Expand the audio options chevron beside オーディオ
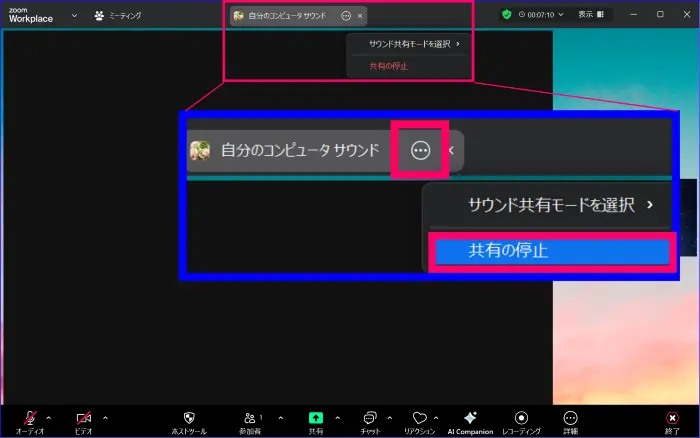Image resolution: width=700 pixels, height=438 pixels. (x=49, y=418)
